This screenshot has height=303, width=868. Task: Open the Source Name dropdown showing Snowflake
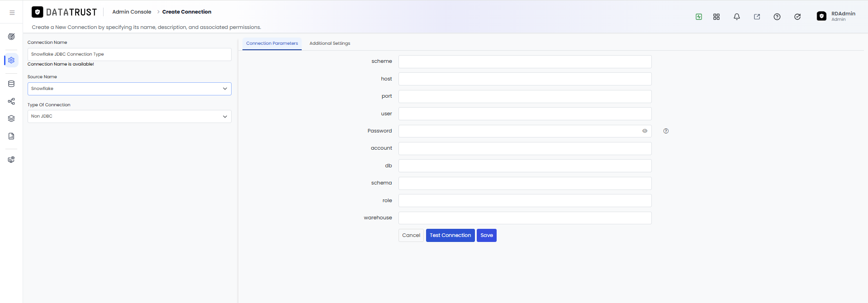click(129, 89)
